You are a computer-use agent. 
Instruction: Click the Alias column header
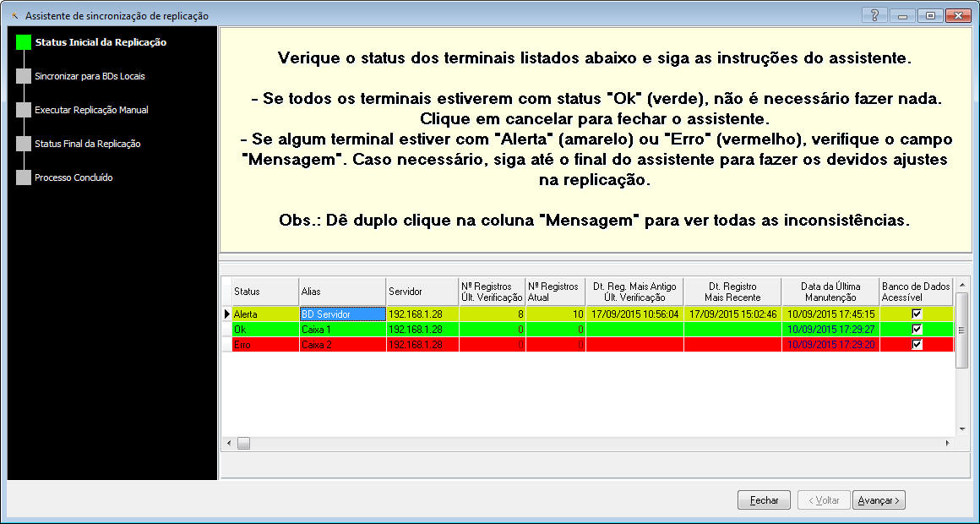tap(341, 292)
